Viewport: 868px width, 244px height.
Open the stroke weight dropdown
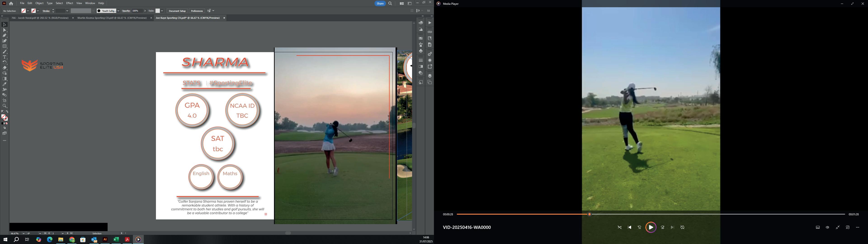tap(67, 11)
